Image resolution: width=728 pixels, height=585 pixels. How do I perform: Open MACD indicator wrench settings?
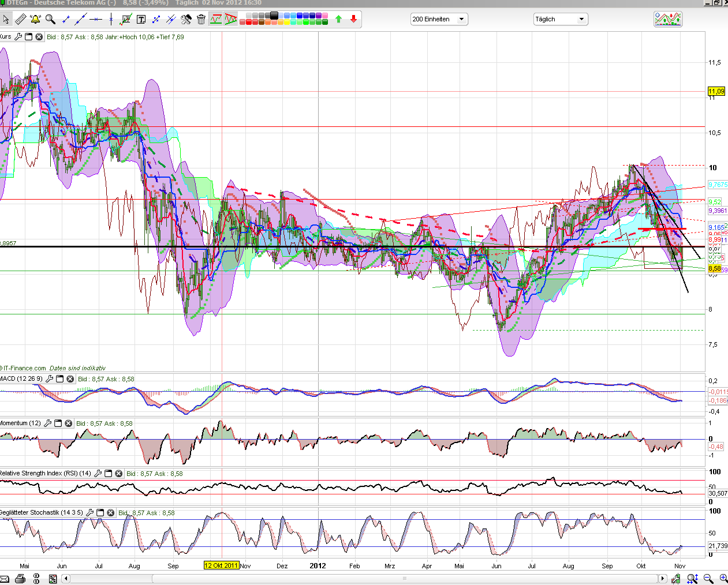[x=49, y=379]
